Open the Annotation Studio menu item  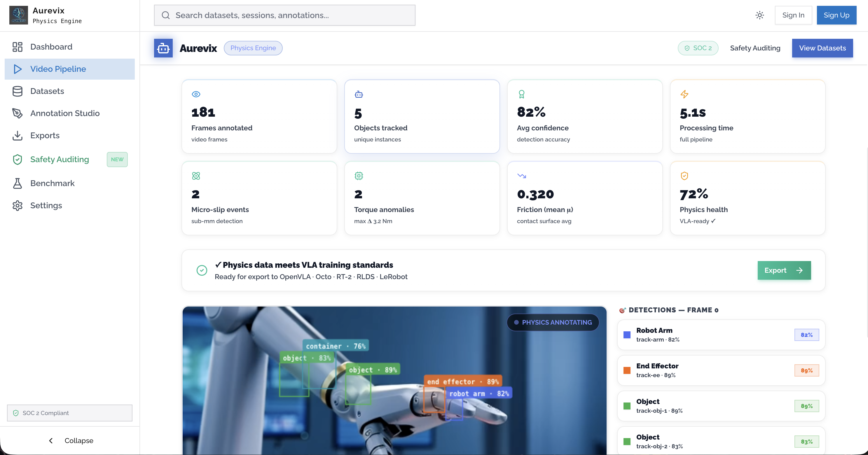tap(65, 113)
